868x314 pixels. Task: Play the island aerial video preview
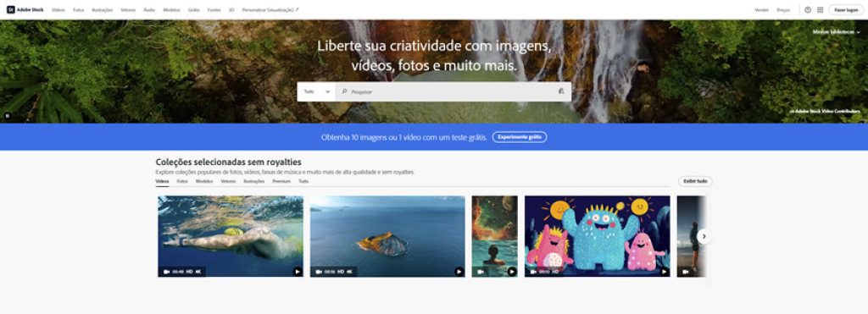pos(459,272)
